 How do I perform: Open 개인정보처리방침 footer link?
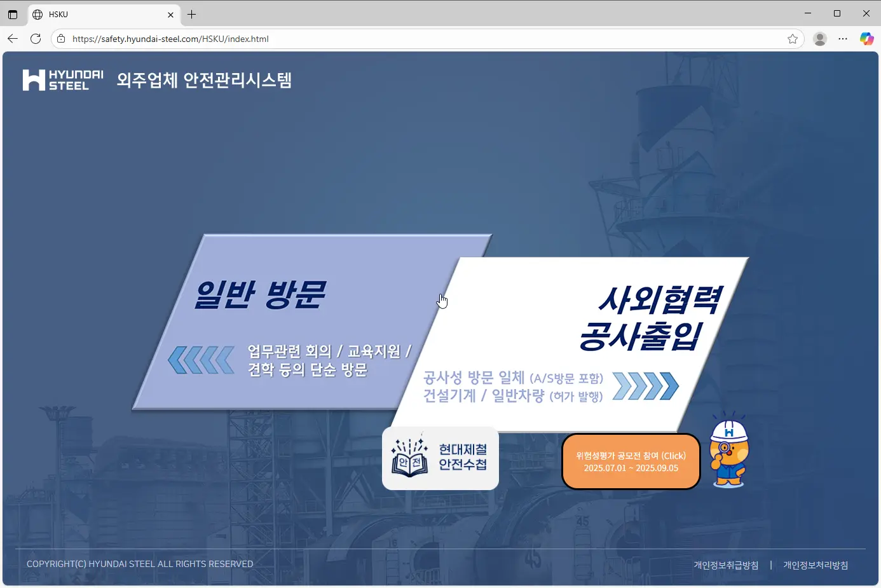point(816,565)
